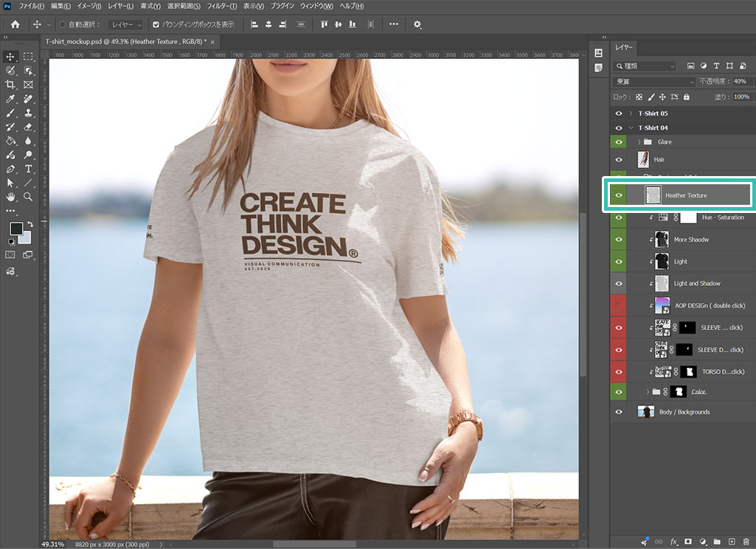Image resolution: width=756 pixels, height=549 pixels.
Task: Click the trash icon to delete layer
Action: (746, 542)
